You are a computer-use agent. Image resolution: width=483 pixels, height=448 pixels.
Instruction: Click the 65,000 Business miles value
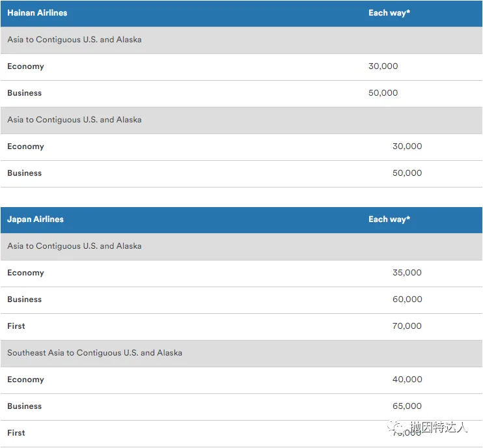[x=407, y=406]
